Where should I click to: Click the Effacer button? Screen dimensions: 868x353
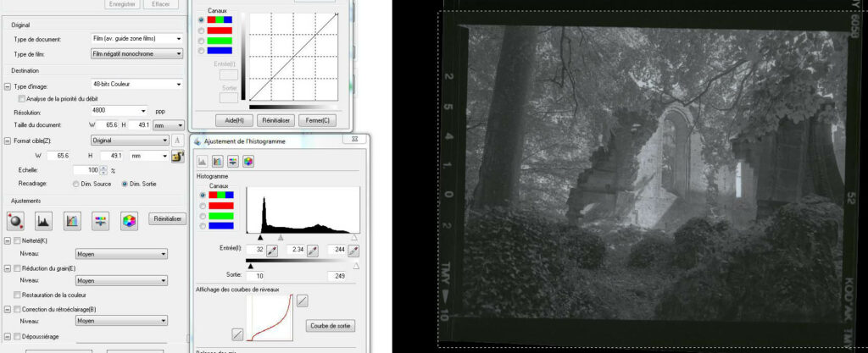point(160,4)
